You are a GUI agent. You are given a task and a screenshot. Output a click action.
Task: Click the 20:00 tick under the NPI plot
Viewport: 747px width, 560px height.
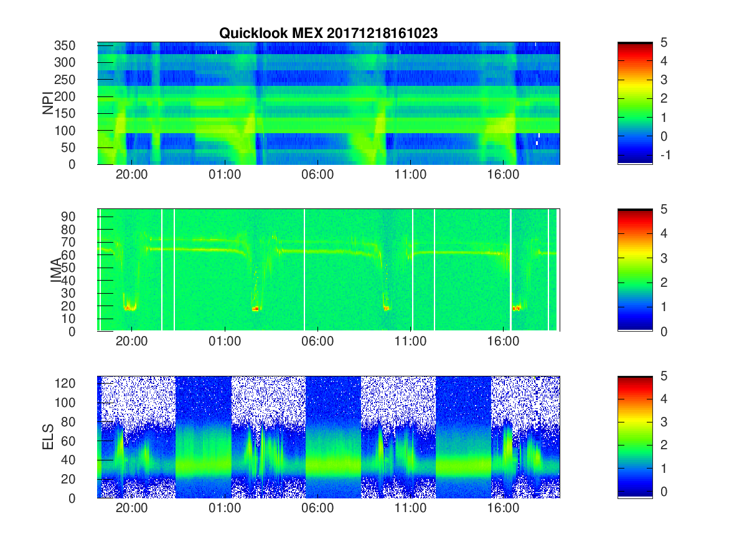click(x=131, y=175)
